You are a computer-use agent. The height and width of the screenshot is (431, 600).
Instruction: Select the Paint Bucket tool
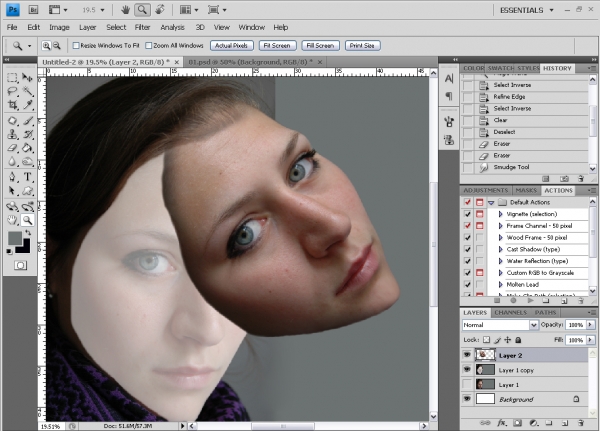(x=28, y=148)
